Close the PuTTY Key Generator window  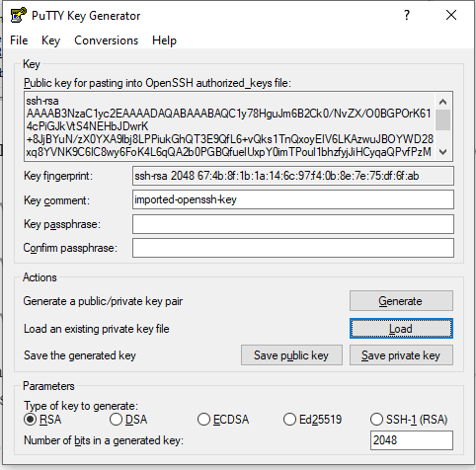tap(451, 15)
